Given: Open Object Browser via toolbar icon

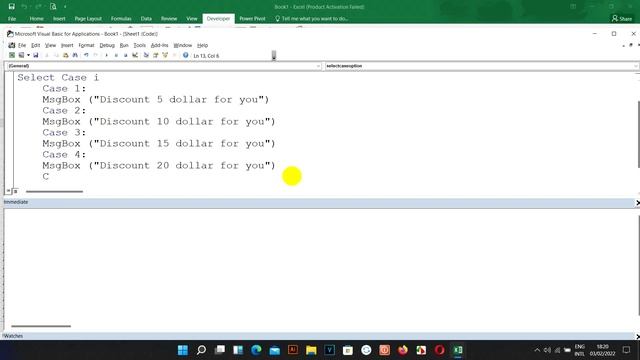Looking at the screenshot, I should (x=165, y=55).
